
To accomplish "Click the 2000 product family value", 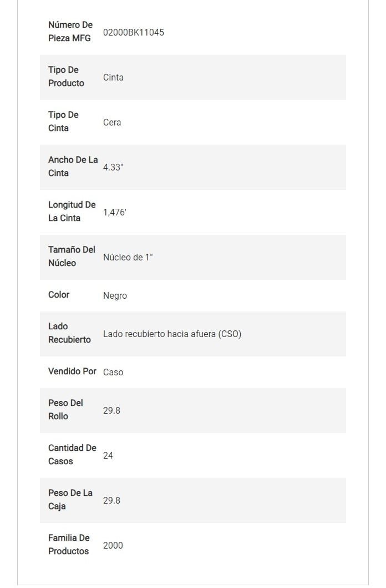I will tap(113, 545).
